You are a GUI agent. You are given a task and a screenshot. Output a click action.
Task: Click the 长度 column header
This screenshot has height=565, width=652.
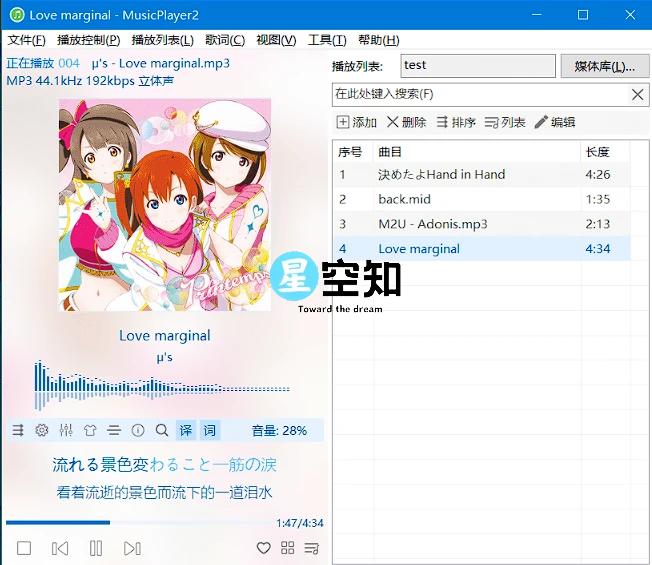(605, 152)
